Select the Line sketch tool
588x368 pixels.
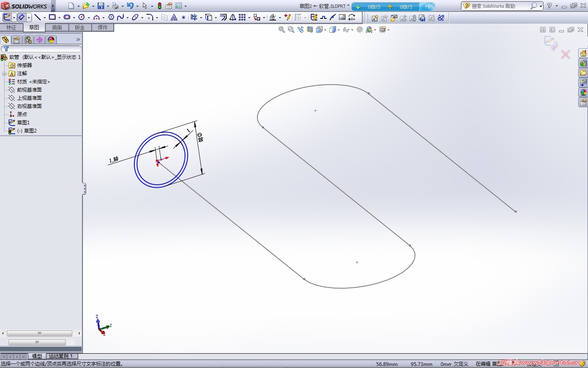38,18
